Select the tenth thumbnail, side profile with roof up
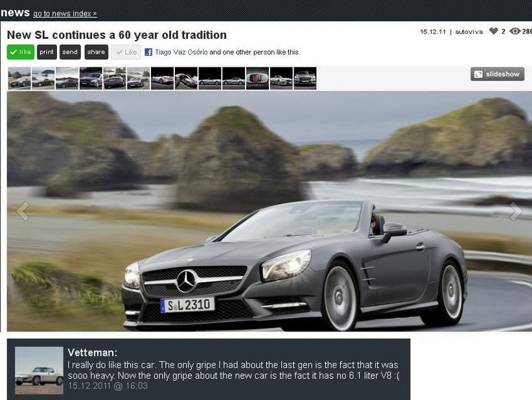This screenshot has height=400, width=532. pyautogui.click(x=233, y=78)
